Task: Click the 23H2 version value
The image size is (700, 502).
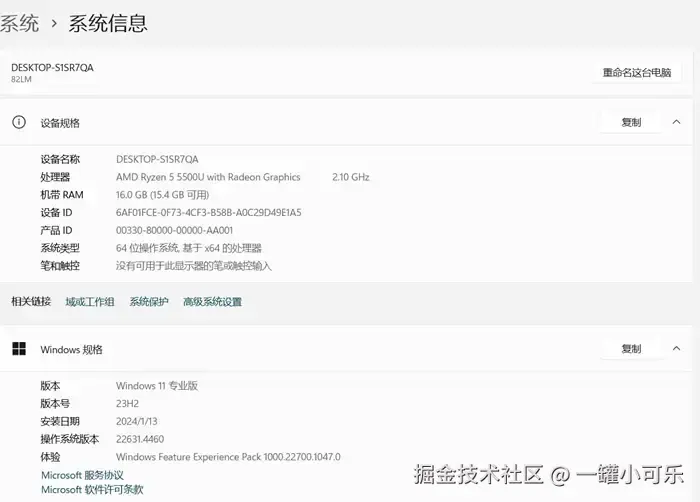Action: point(127,404)
